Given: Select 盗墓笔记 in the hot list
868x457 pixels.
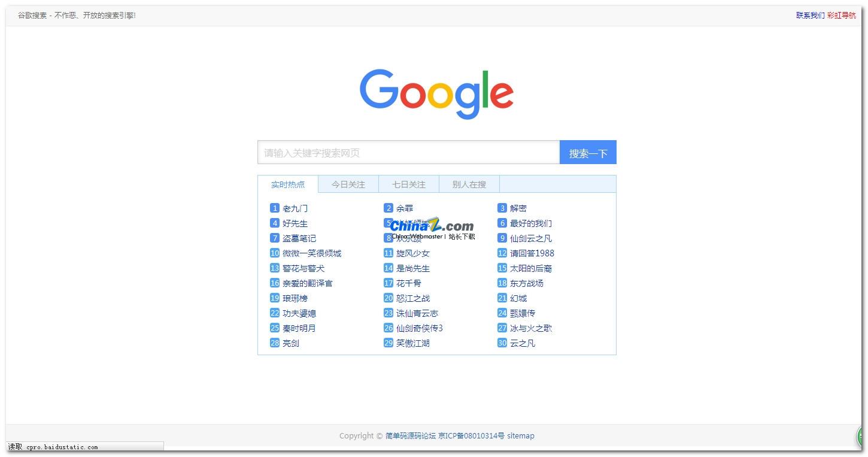Looking at the screenshot, I should pos(299,238).
